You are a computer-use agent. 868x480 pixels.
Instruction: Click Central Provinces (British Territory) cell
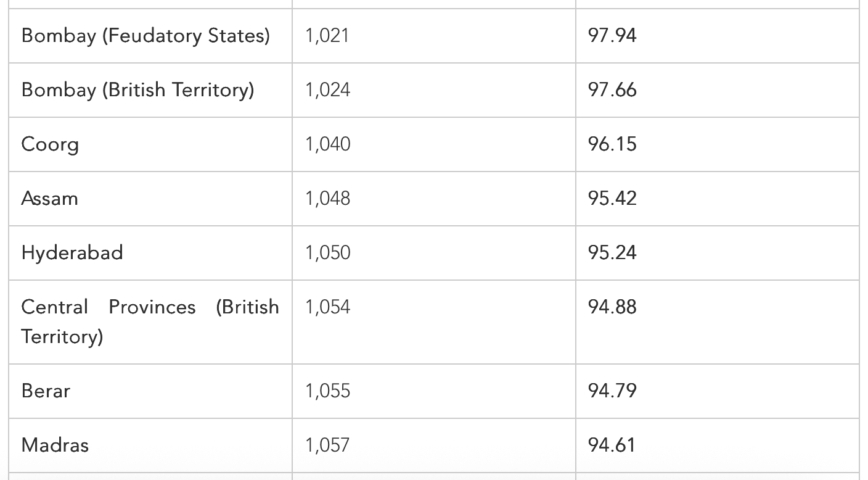pyautogui.click(x=150, y=322)
